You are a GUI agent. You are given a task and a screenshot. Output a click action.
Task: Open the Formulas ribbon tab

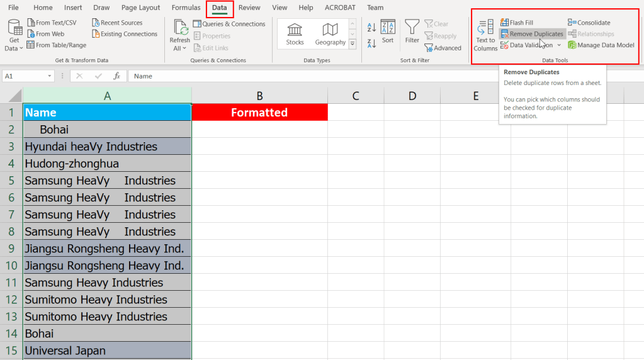tap(186, 8)
